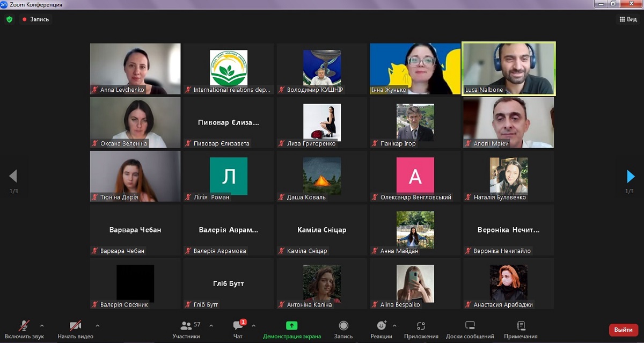Open the Whiteboards icon
This screenshot has height=343, width=644.
click(470, 326)
